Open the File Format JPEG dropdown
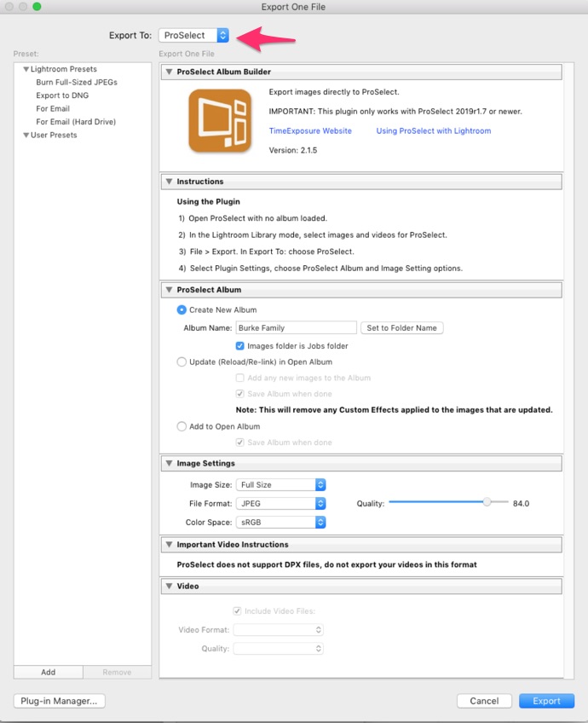This screenshot has height=723, width=588. point(280,504)
